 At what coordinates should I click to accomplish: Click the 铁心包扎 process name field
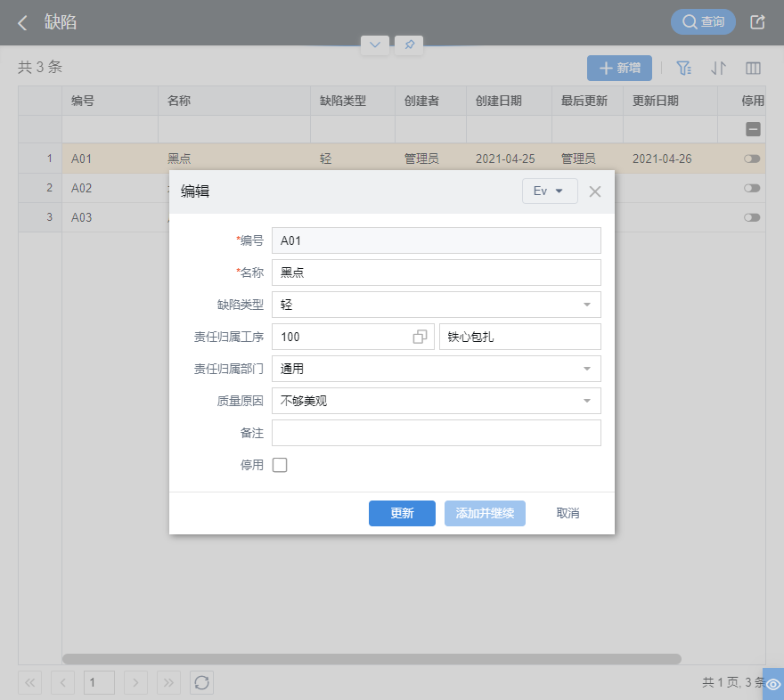[x=520, y=337]
